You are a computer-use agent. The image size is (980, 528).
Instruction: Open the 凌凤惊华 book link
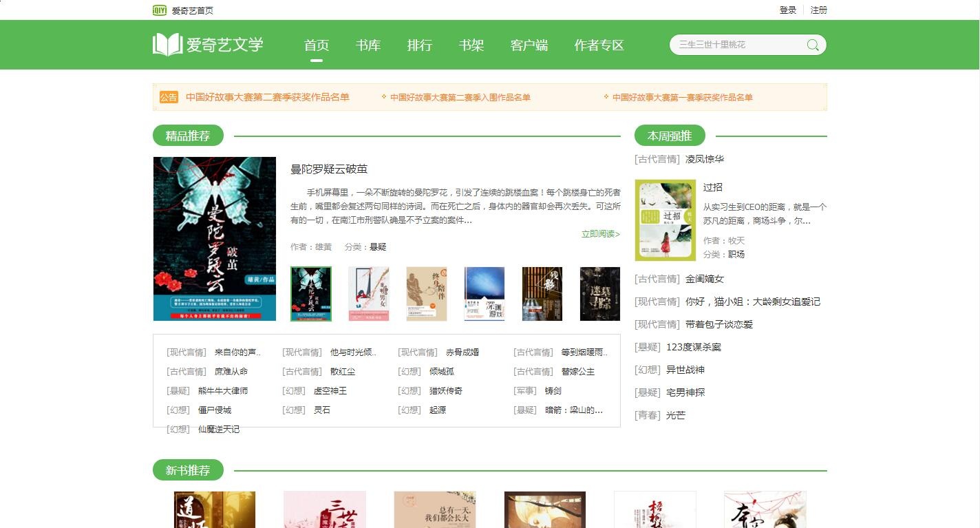tap(705, 159)
